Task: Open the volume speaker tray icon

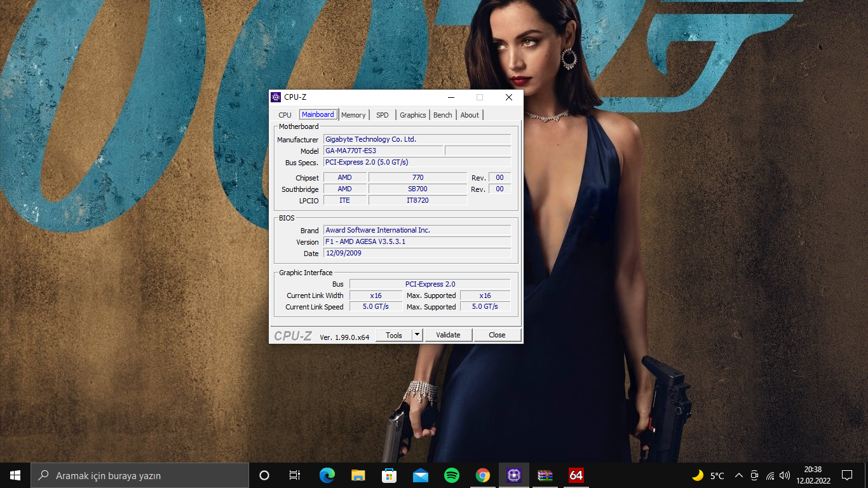Action: click(785, 475)
